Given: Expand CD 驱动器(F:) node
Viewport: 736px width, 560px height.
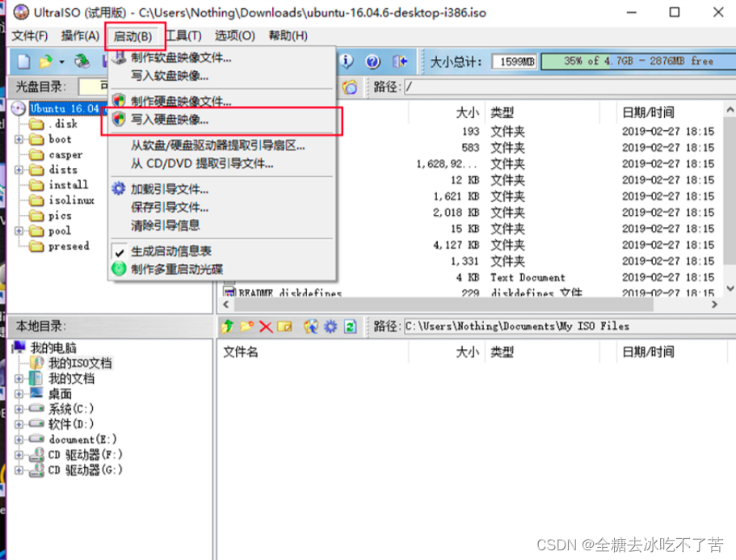Looking at the screenshot, I should click(x=19, y=455).
